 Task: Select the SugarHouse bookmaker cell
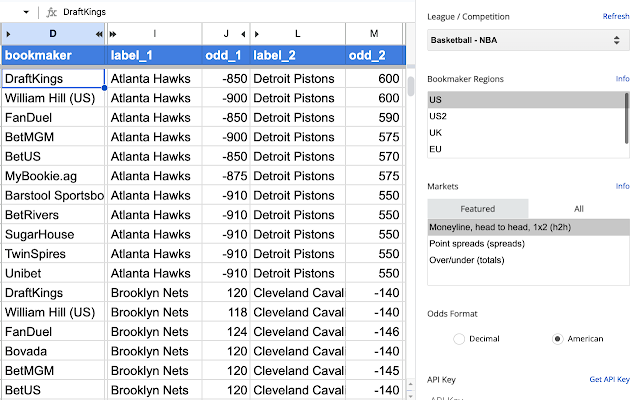(x=53, y=234)
